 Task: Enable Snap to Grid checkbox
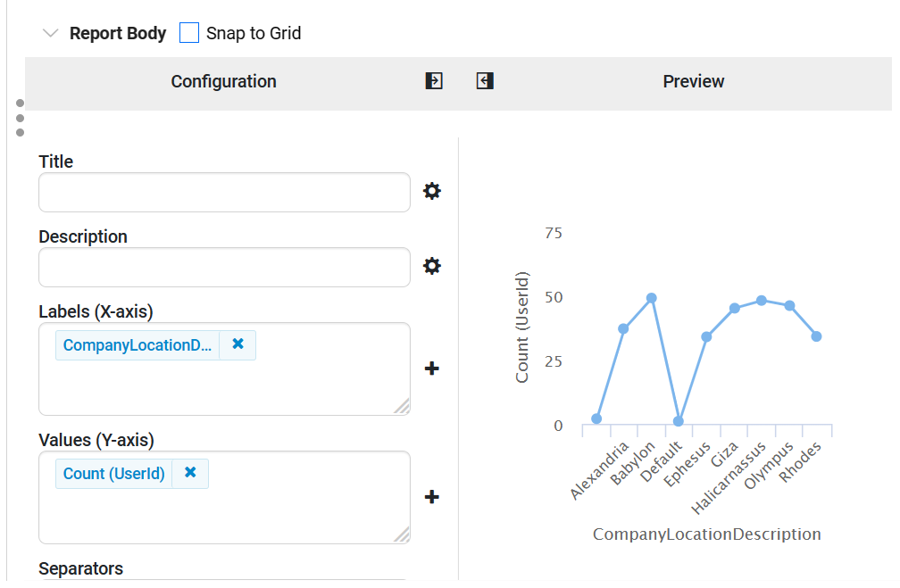coord(189,33)
